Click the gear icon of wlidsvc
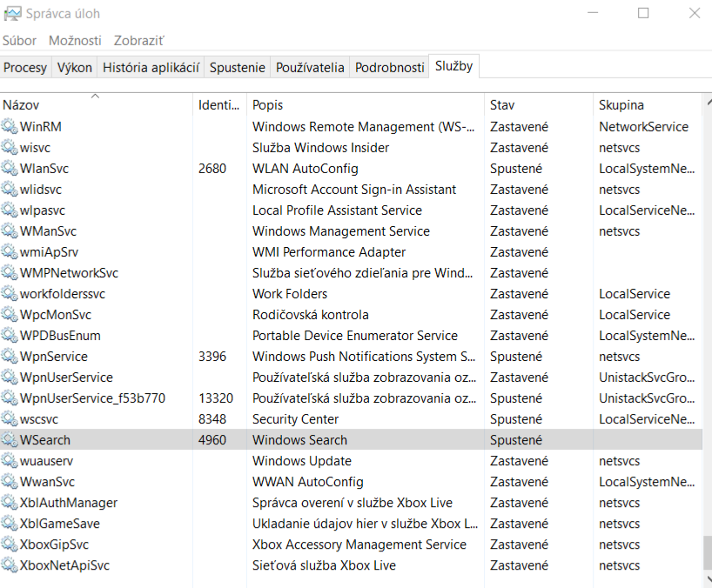The width and height of the screenshot is (712, 588). [9, 189]
